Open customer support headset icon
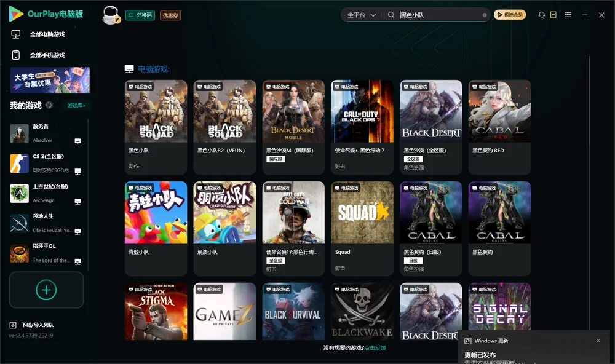 pyautogui.click(x=541, y=15)
